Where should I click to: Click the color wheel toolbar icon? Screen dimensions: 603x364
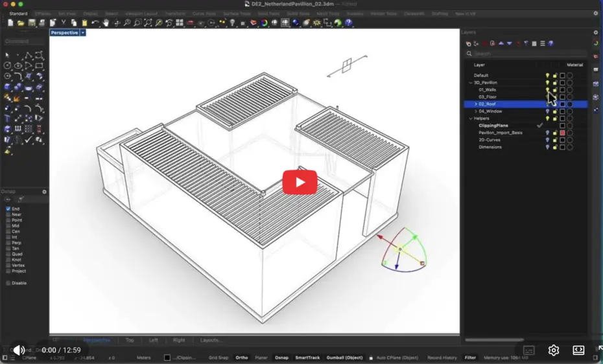click(x=264, y=23)
